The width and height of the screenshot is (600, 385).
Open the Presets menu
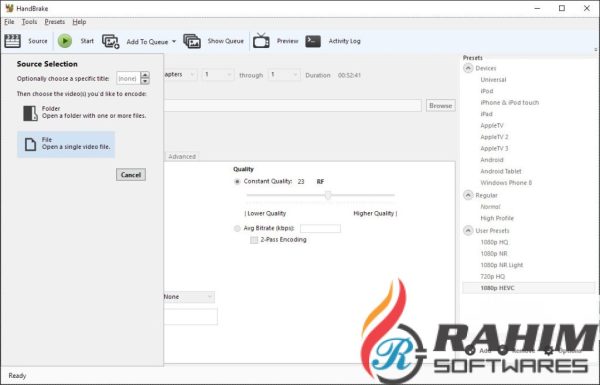coord(55,22)
